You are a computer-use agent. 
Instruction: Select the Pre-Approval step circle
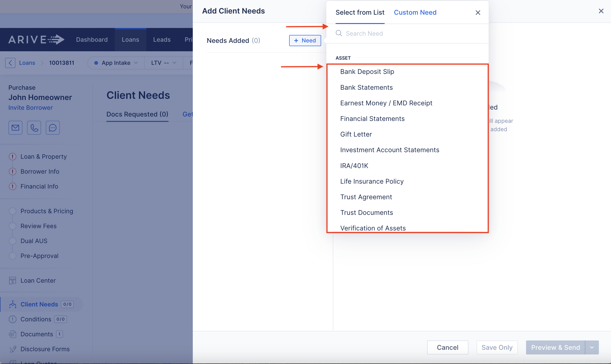pyautogui.click(x=13, y=256)
